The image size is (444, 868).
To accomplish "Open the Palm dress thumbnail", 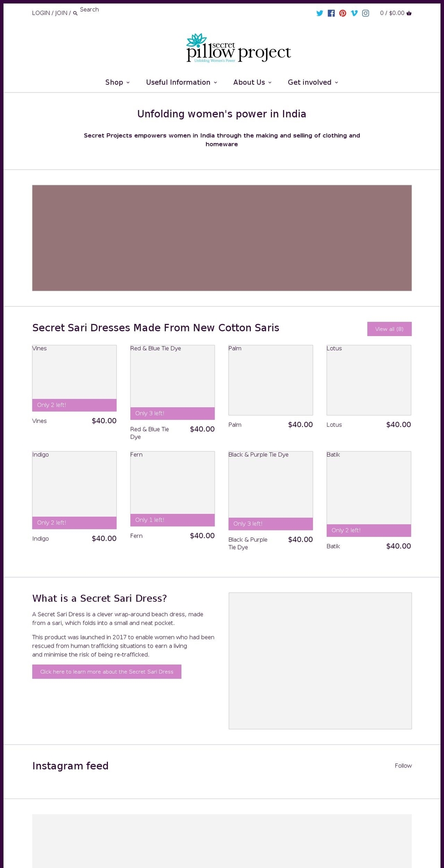I will pyautogui.click(x=271, y=380).
